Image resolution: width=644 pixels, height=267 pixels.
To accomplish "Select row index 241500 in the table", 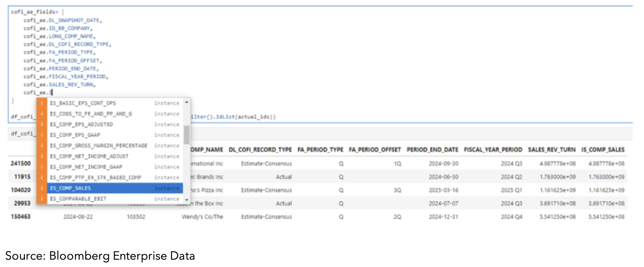I will click(x=21, y=163).
